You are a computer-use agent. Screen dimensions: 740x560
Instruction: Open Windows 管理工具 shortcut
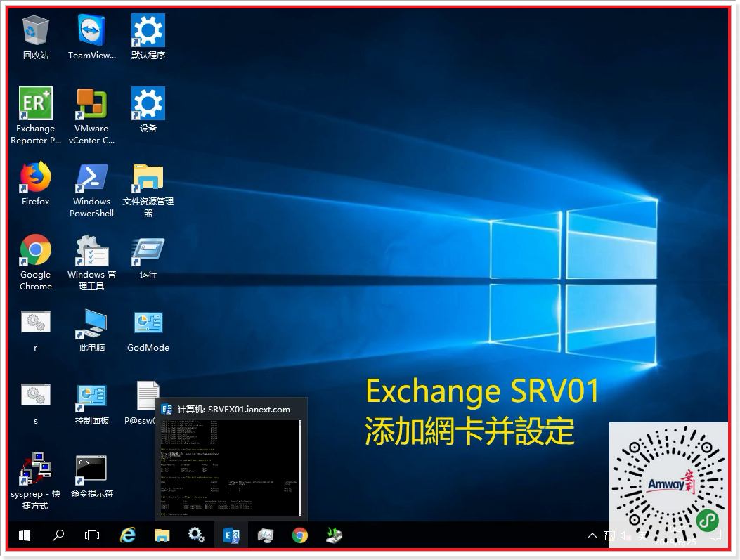tap(91, 262)
